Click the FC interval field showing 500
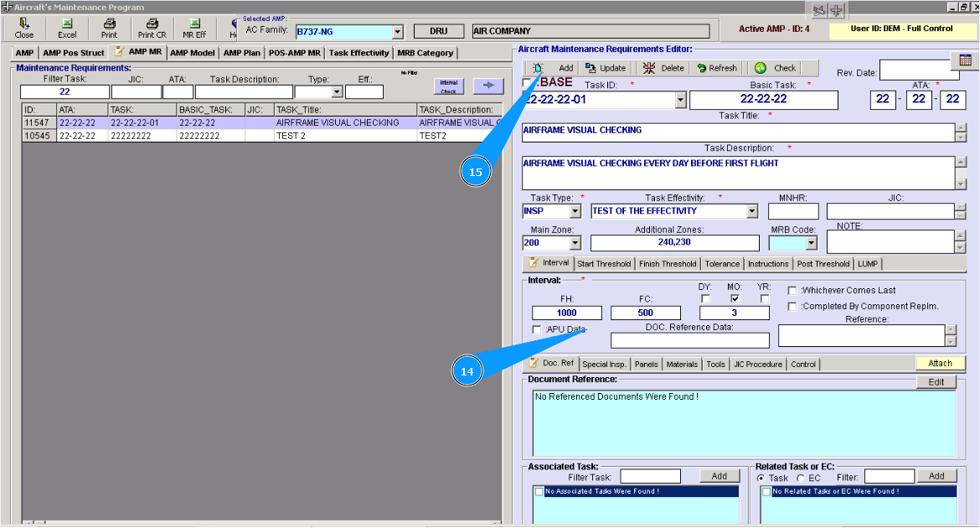The width and height of the screenshot is (980, 528). click(646, 313)
